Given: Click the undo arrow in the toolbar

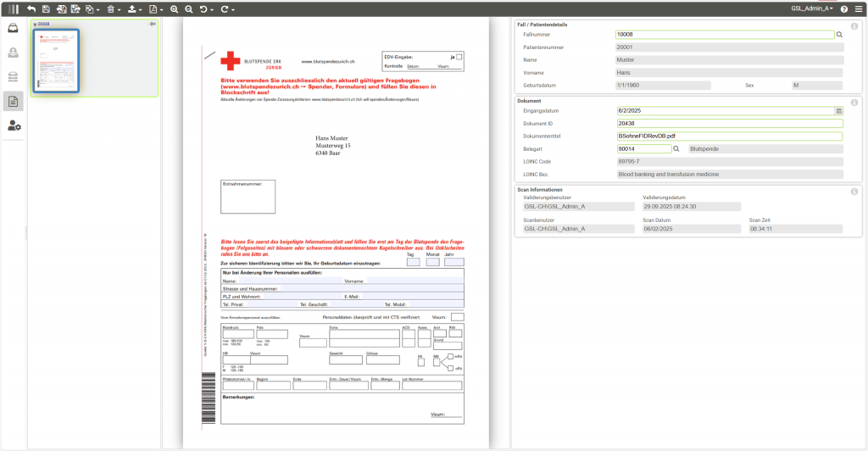Looking at the screenshot, I should [x=31, y=8].
